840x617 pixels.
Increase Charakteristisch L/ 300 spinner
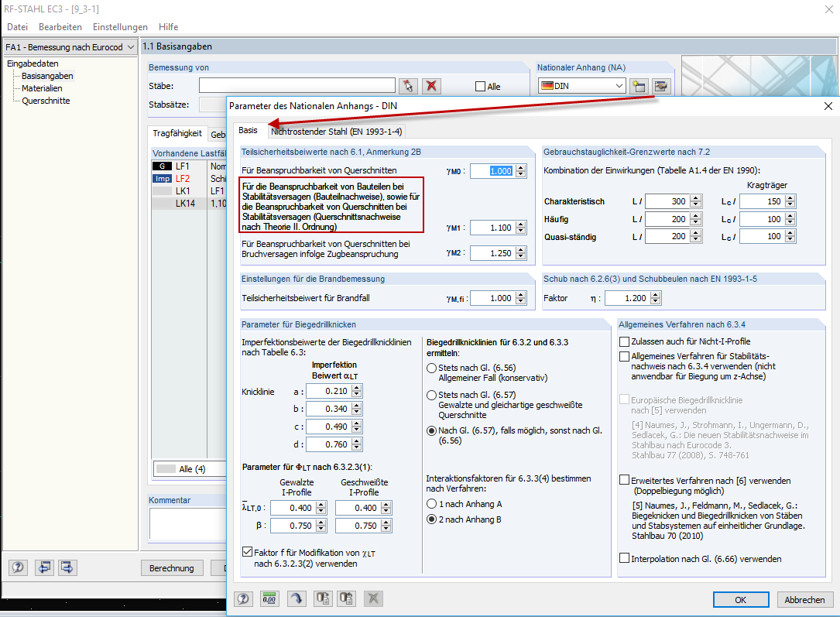[696, 198]
